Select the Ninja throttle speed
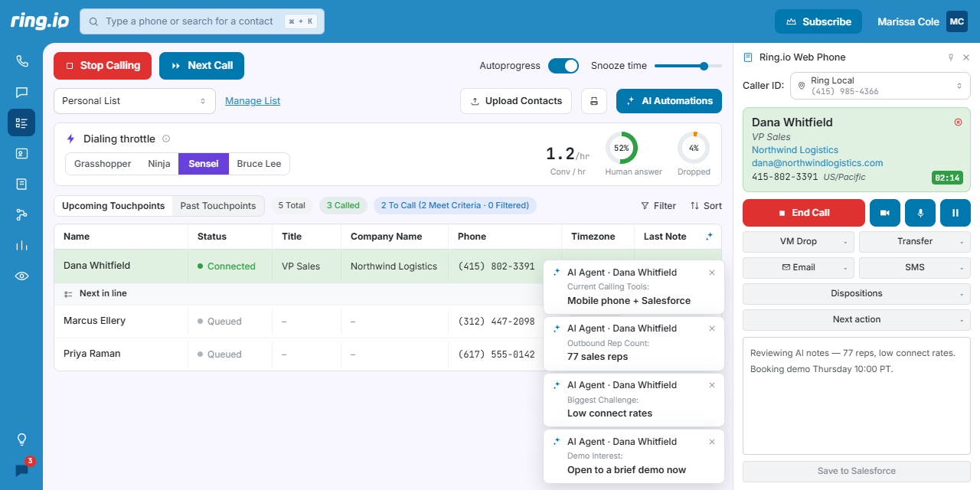 pyautogui.click(x=159, y=164)
